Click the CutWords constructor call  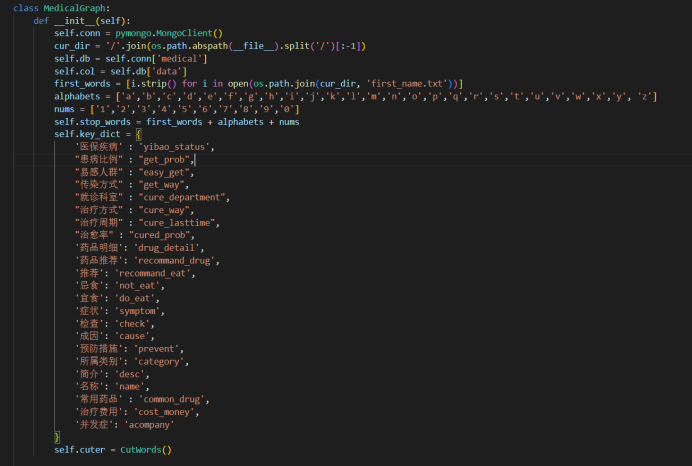point(146,450)
